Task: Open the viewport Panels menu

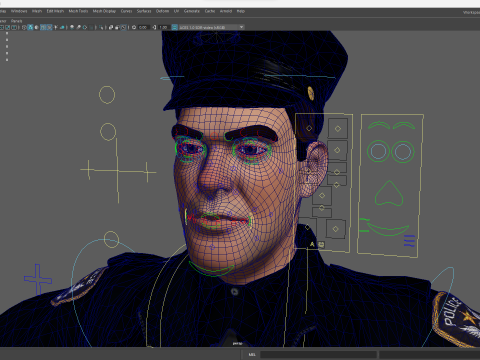Action: tap(16, 21)
